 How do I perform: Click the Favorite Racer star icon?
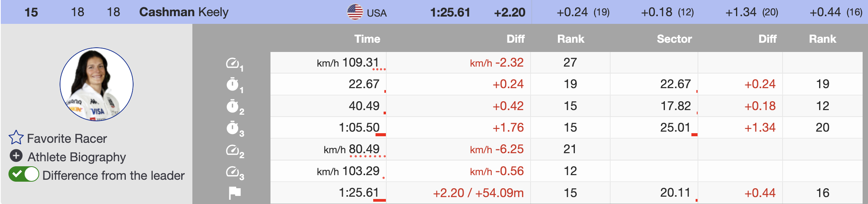point(16,137)
